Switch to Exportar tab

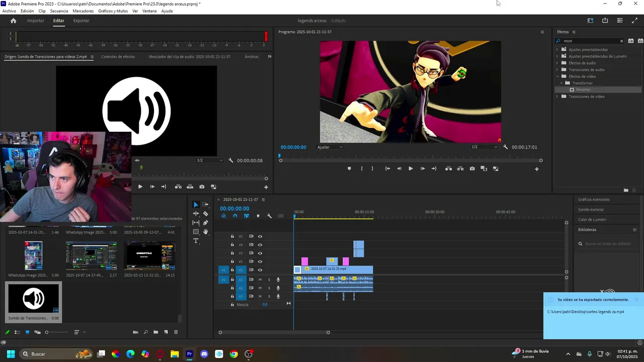(81, 21)
